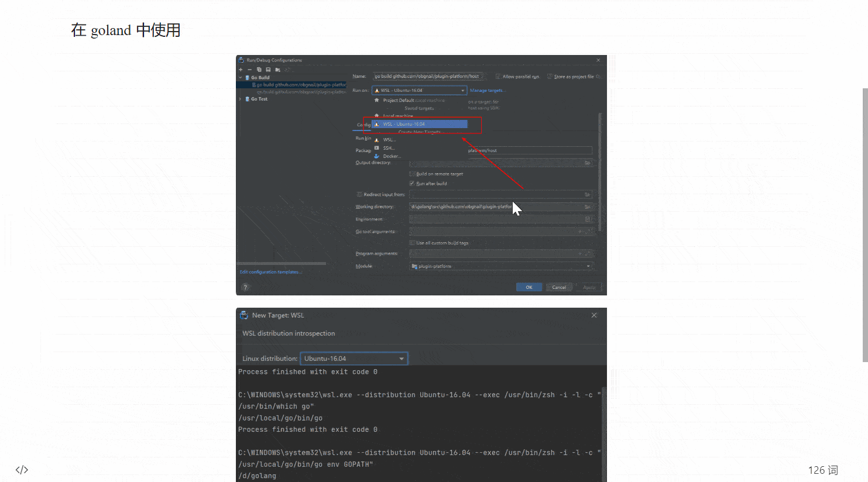Collapse the Go Build tree node

pyautogui.click(x=241, y=77)
